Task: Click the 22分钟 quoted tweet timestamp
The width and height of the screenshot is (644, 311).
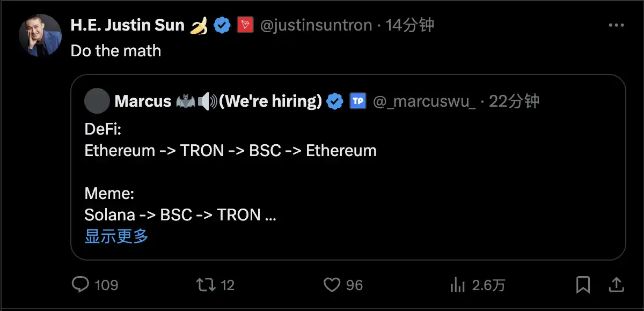Action: click(x=514, y=101)
